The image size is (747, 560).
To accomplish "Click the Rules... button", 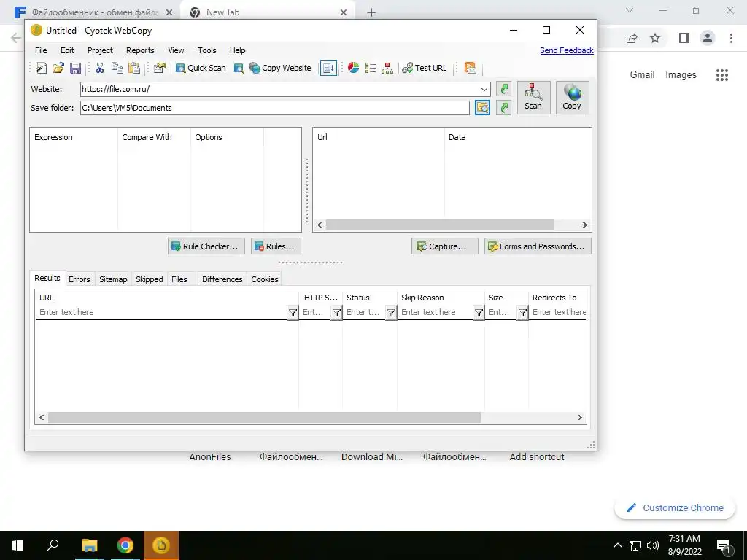I will point(276,246).
